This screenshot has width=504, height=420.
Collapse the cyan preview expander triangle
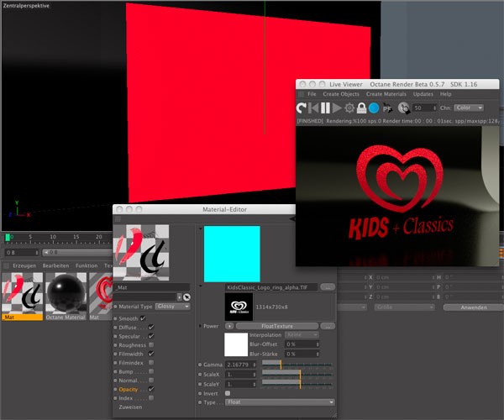tap(201, 228)
